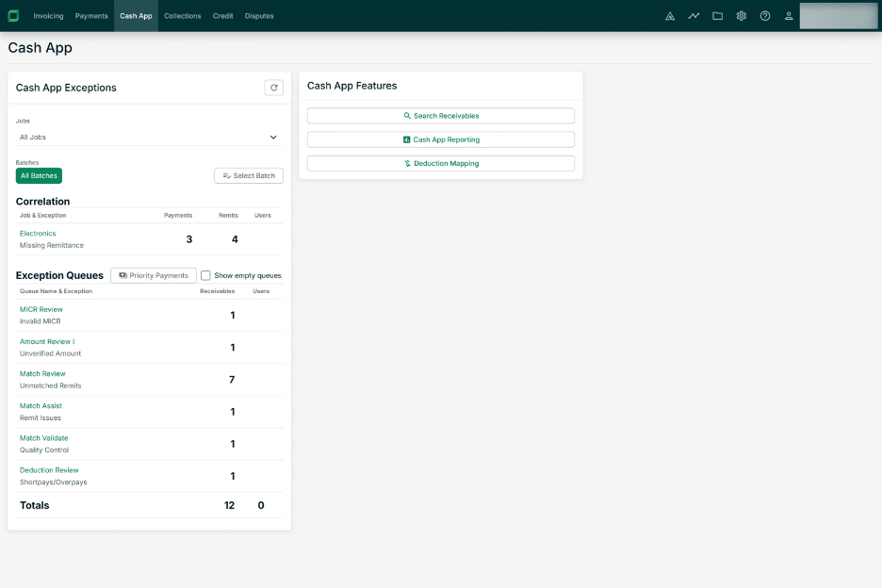Switch to the Credit tab
882x588 pixels.
click(222, 16)
